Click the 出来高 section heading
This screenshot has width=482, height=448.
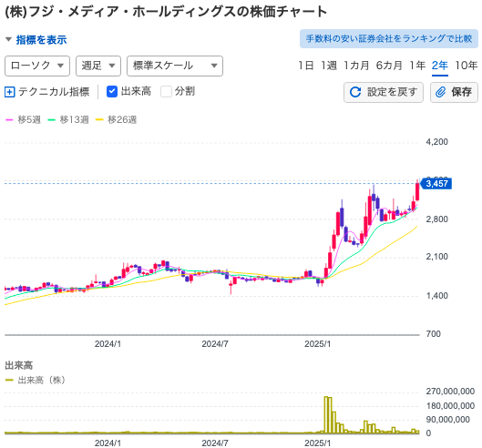[19, 366]
